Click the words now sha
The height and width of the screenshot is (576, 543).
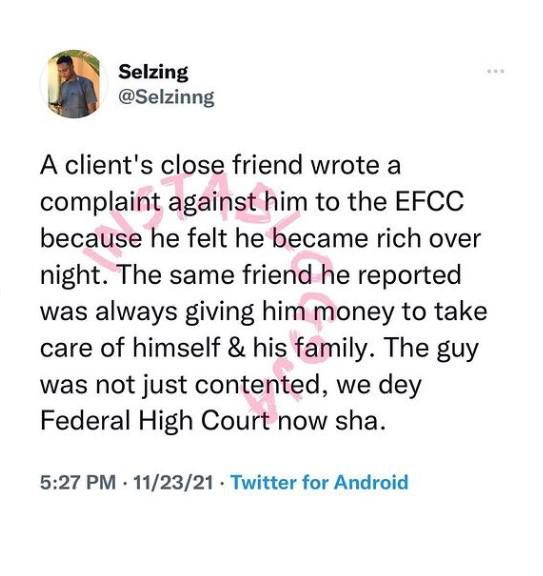332,421
